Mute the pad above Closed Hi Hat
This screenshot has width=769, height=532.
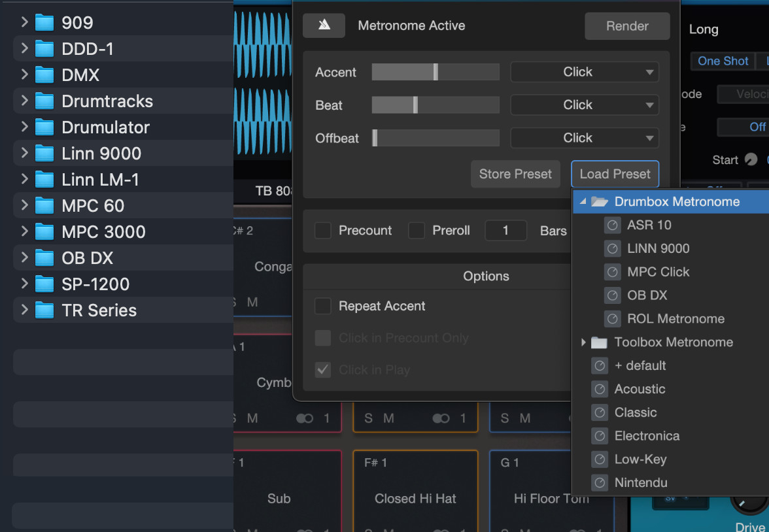coord(388,418)
